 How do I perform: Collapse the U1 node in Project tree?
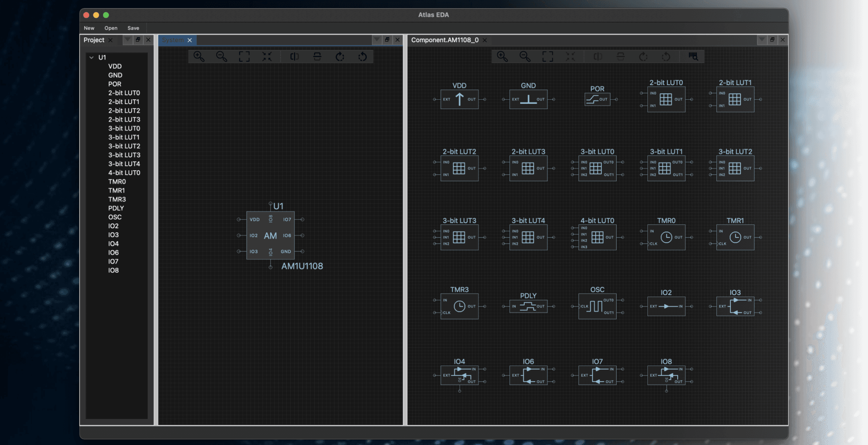91,57
